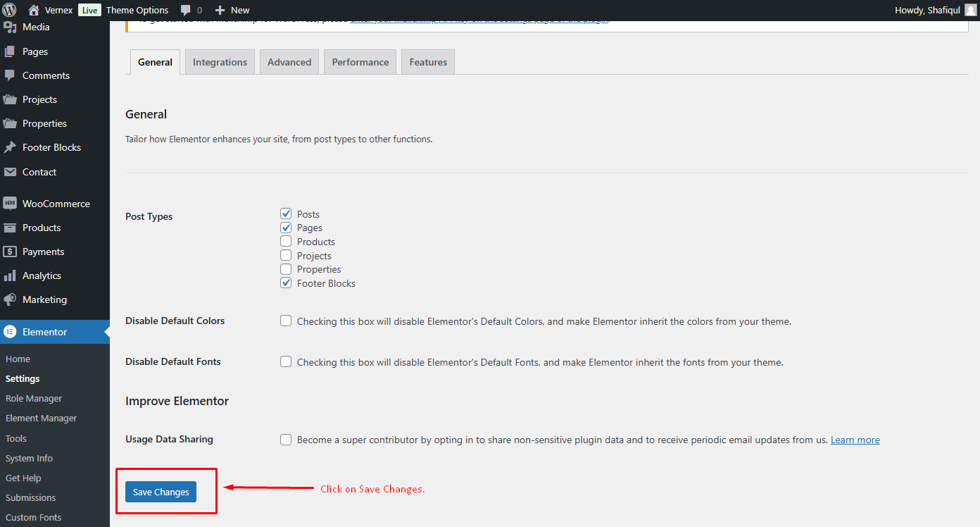The height and width of the screenshot is (527, 980).
Task: Enable Products post type checkbox
Action: click(x=286, y=241)
